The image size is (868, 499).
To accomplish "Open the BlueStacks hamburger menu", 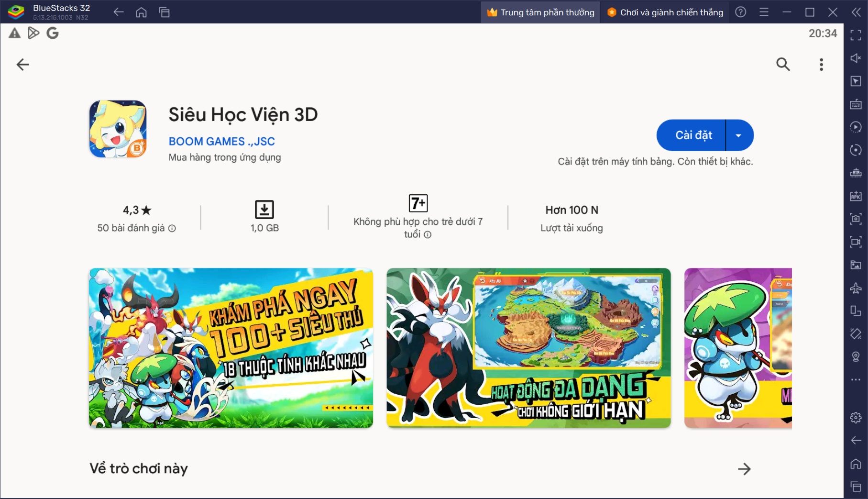I will coord(764,12).
